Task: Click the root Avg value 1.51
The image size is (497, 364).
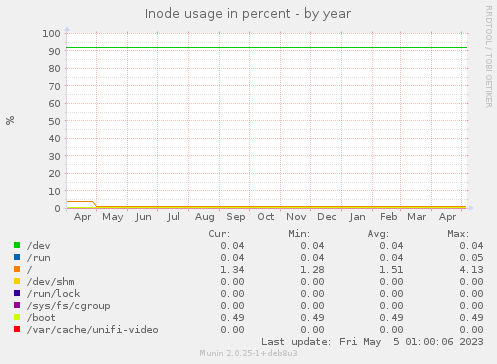Action: click(x=391, y=270)
